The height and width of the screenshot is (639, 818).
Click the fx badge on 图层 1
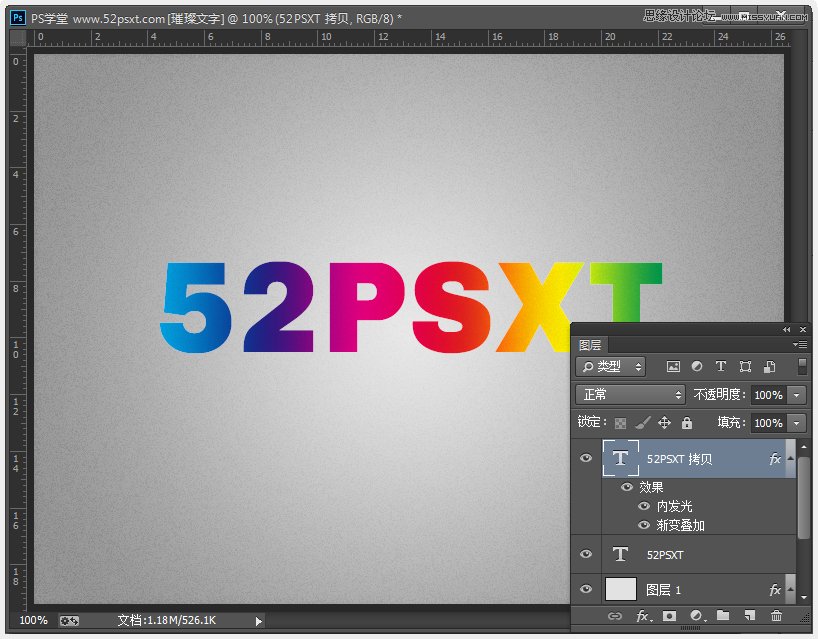(x=775, y=589)
